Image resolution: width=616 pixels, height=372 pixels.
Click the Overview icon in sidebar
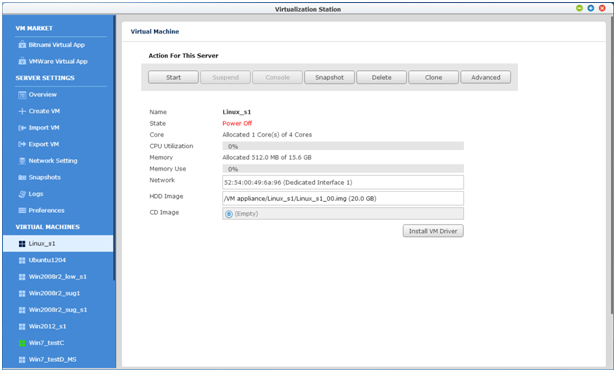(x=22, y=95)
